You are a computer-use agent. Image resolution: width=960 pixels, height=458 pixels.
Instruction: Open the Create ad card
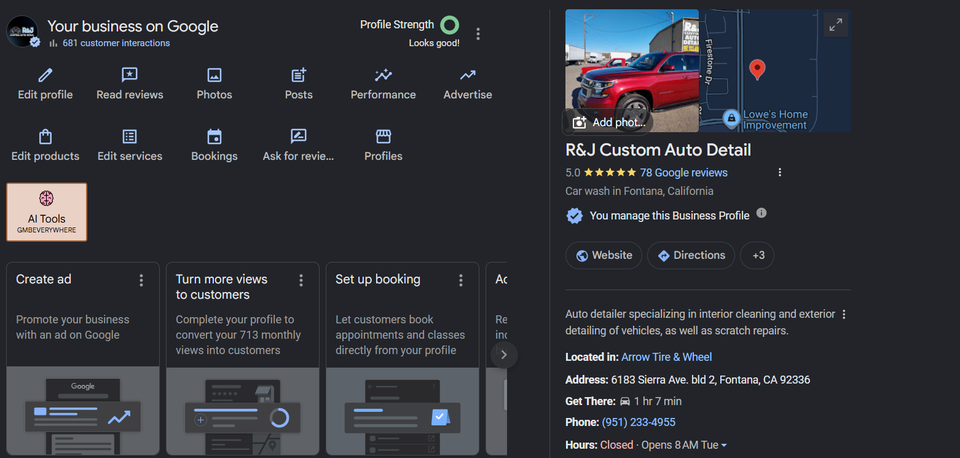pos(83,359)
